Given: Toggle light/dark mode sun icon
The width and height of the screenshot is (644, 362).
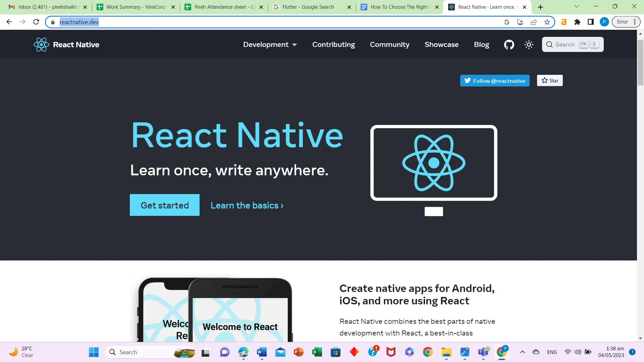Looking at the screenshot, I should point(529,45).
